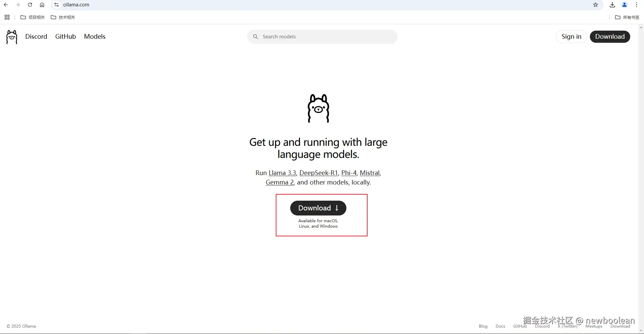The image size is (644, 334).
Task: Click the Ollama llama logo in the header
Action: click(x=12, y=37)
